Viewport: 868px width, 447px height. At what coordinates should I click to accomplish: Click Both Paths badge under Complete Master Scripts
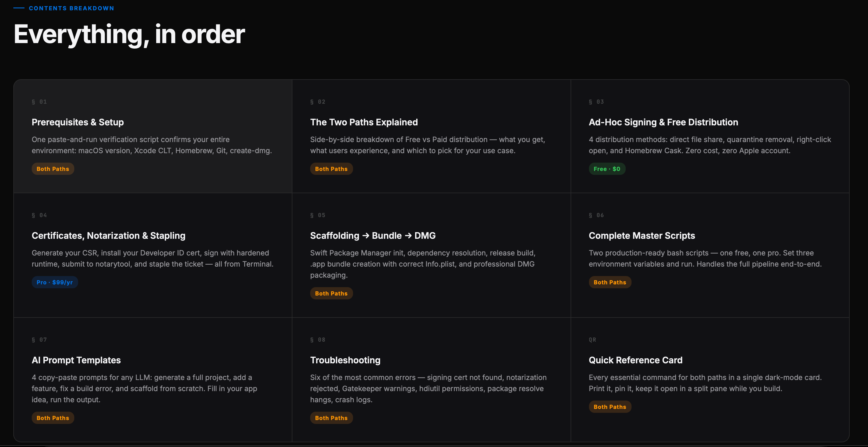[610, 282]
